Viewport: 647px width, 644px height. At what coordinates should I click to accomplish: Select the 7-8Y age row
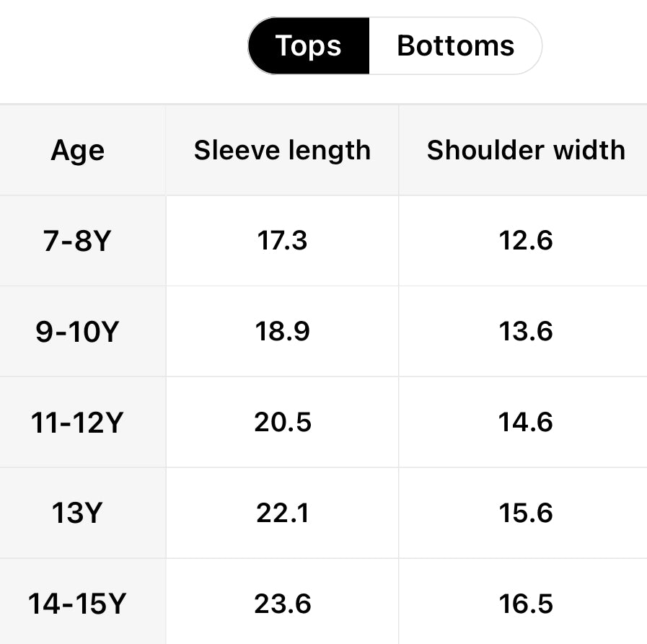(77, 241)
